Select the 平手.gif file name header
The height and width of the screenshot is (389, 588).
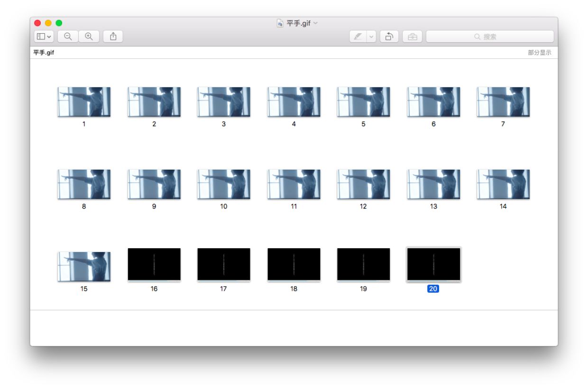[x=44, y=53]
